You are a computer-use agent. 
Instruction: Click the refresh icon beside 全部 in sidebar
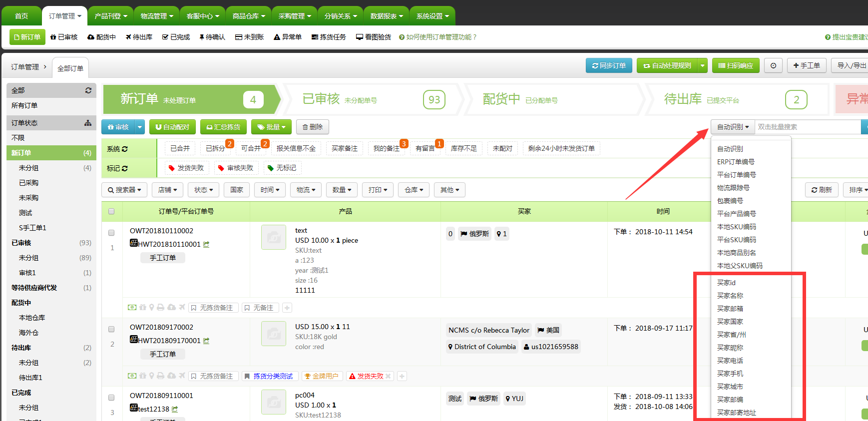(x=88, y=90)
